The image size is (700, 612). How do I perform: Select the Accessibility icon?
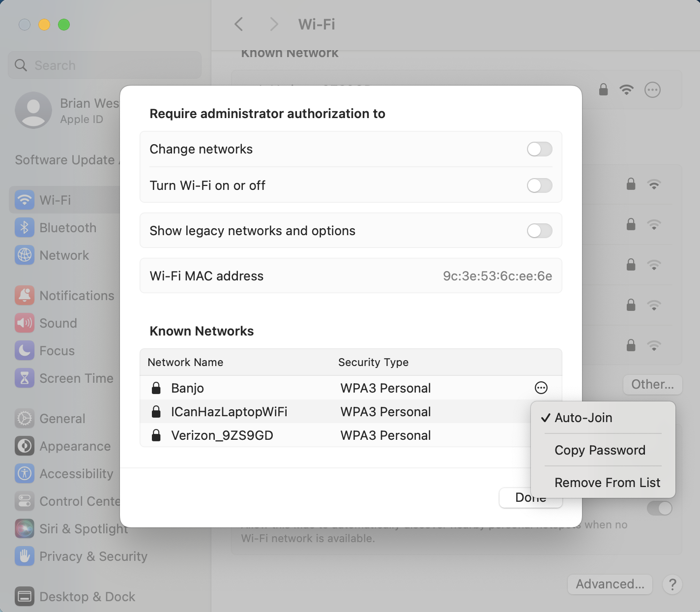25,473
